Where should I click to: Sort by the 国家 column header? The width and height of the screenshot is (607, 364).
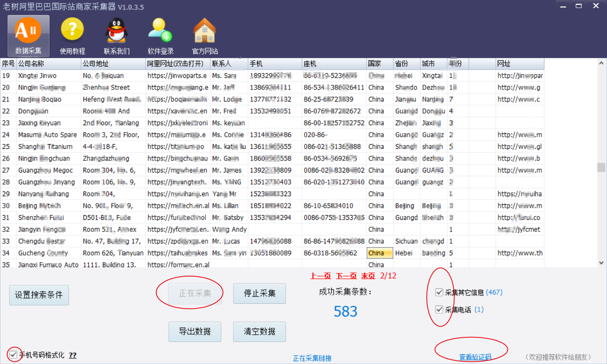(x=380, y=64)
